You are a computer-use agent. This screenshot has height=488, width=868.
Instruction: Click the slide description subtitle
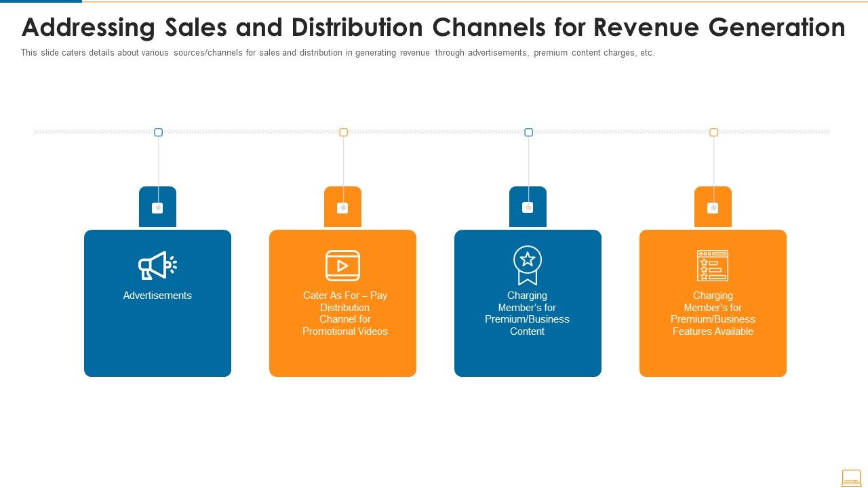pos(338,53)
